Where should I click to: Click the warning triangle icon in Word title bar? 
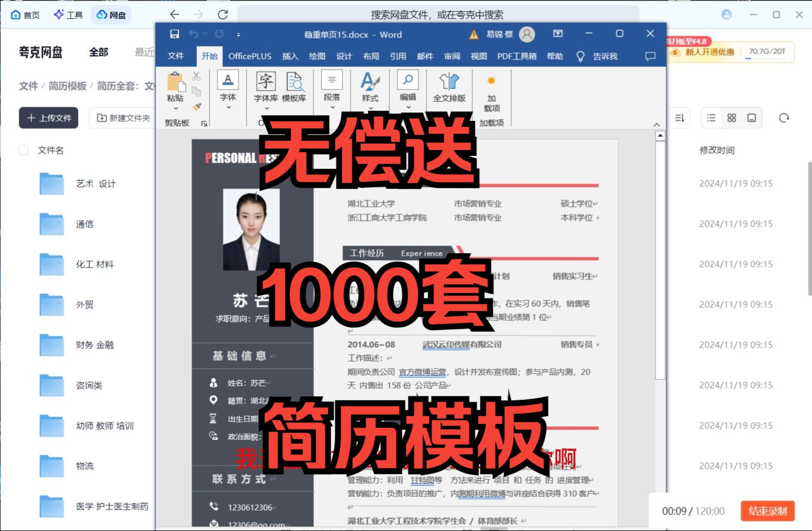tap(473, 34)
